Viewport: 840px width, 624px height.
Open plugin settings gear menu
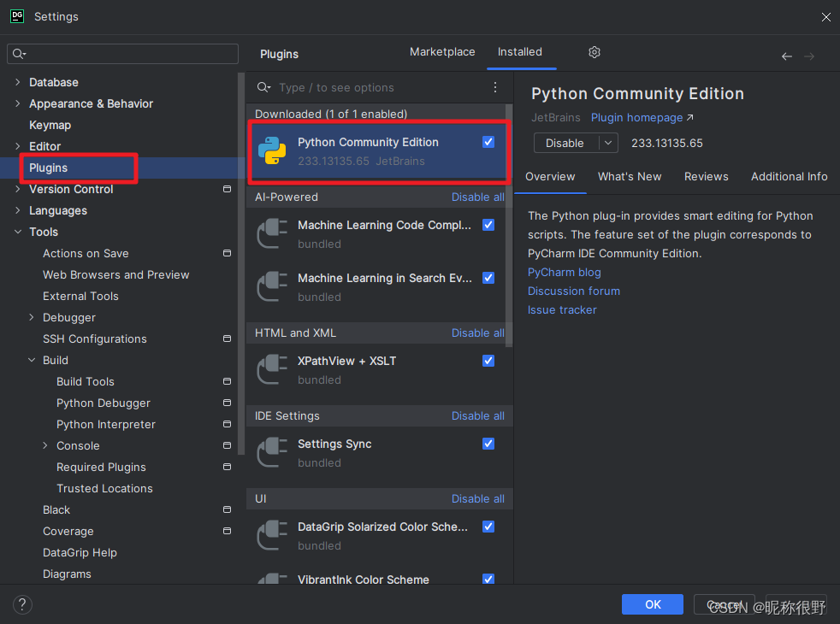595,52
